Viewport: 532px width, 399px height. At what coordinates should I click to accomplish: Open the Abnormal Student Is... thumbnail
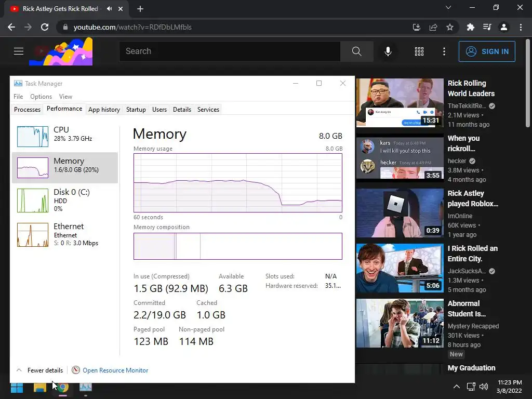pos(400,323)
